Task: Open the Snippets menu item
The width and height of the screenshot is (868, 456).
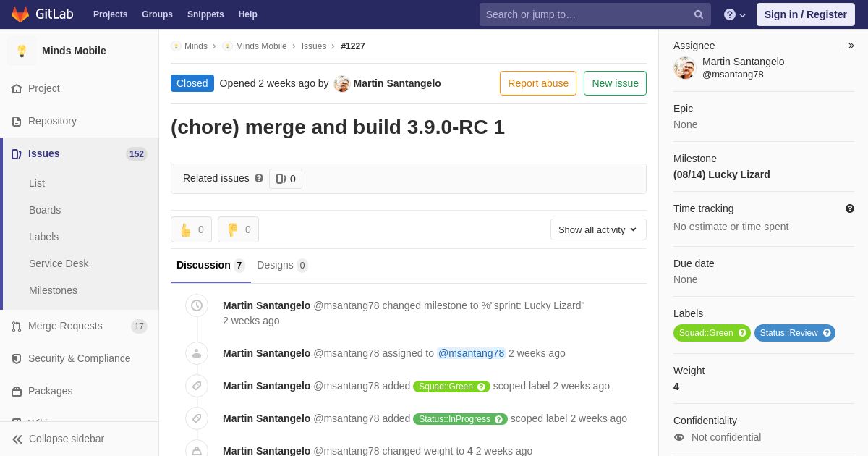Action: coord(205,14)
